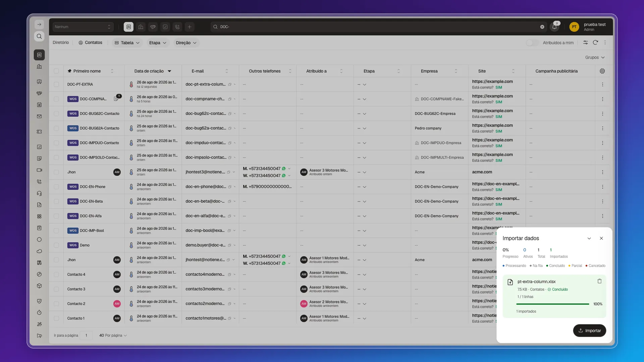Change the 40 Por página dropdown

tap(113, 335)
